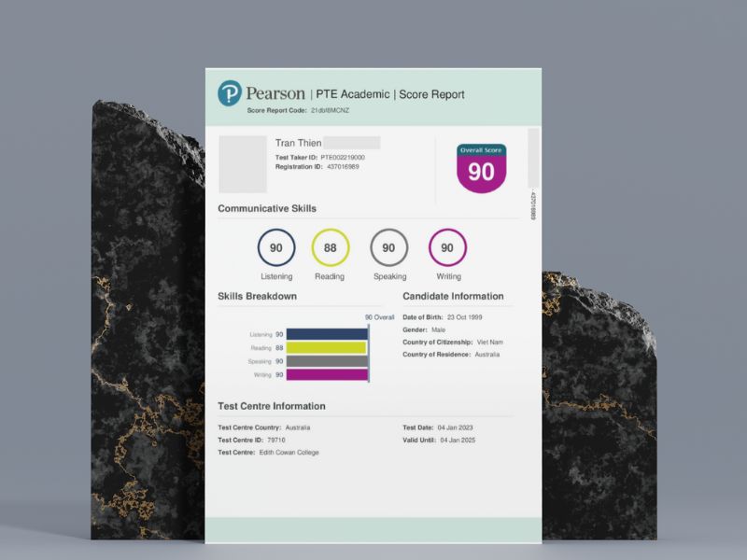This screenshot has height=560, width=747.
Task: Click the vertical registration number on right edge
Action: 533,205
